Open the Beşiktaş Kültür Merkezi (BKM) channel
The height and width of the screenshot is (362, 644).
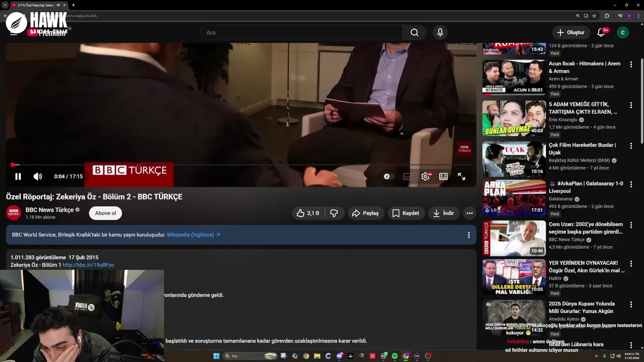[x=579, y=160]
